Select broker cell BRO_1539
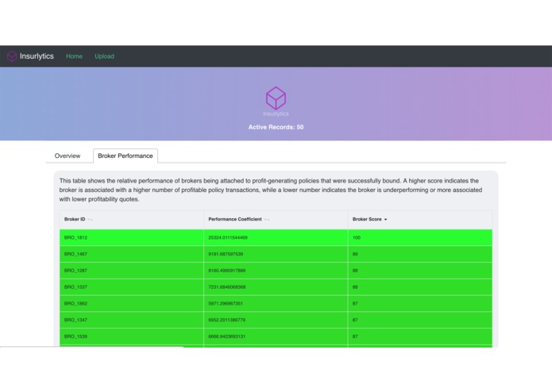The width and height of the screenshot is (552, 392). tap(132, 336)
